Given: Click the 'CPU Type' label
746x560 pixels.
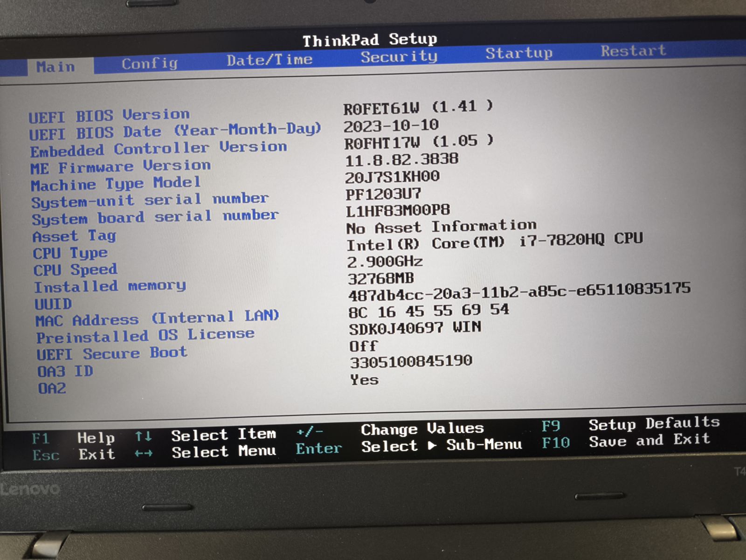Looking at the screenshot, I should click(70, 253).
